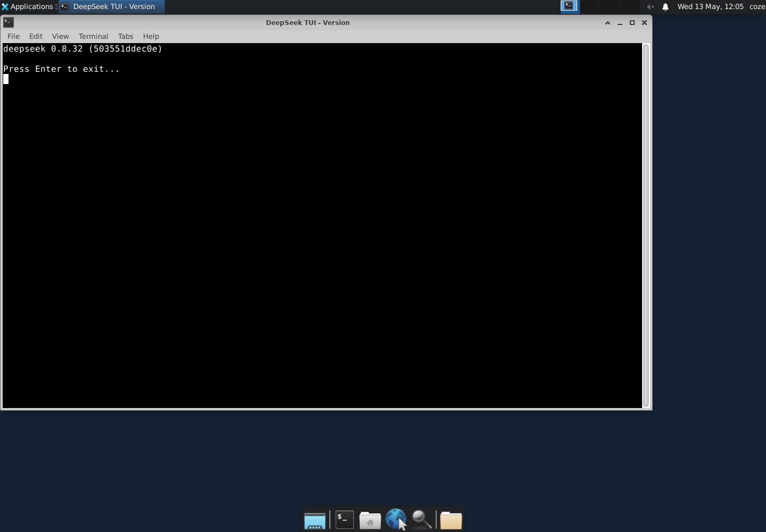
Task: Close the DeepSeek TUI window
Action: 644,22
